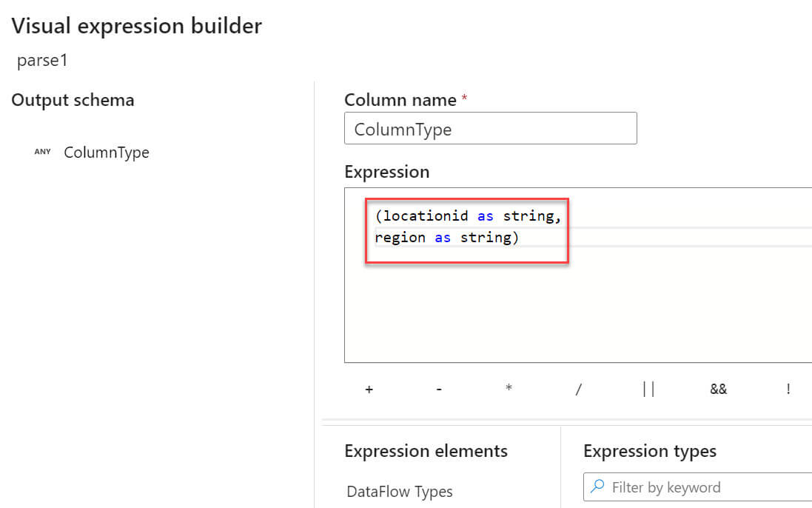
Task: Open DataFlow Types under Expression elements
Action: pyautogui.click(x=399, y=492)
